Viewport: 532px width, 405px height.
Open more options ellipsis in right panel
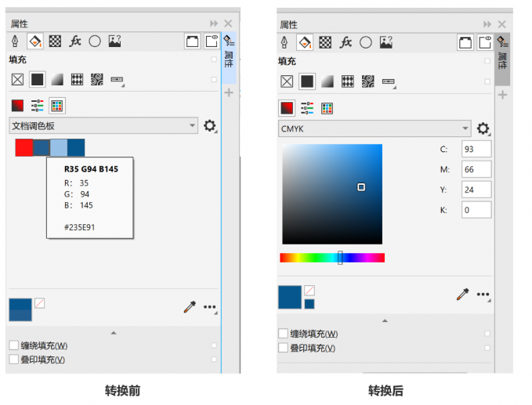coord(483,295)
